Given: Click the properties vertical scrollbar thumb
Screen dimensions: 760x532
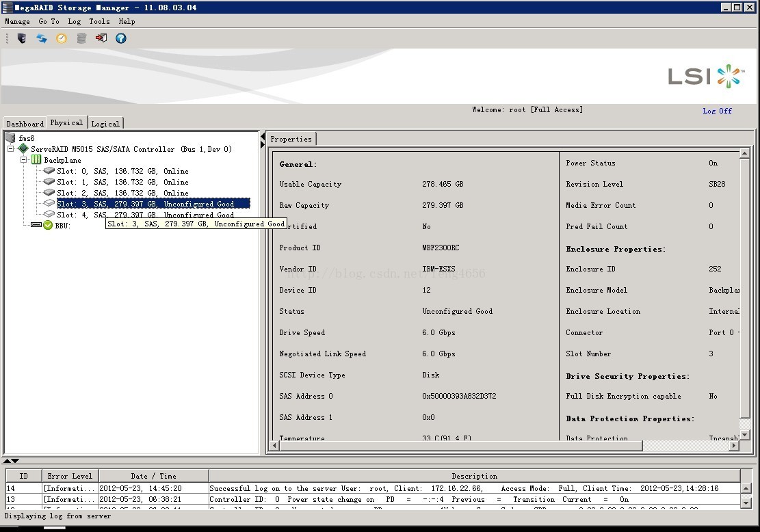Looking at the screenshot, I should (x=745, y=288).
